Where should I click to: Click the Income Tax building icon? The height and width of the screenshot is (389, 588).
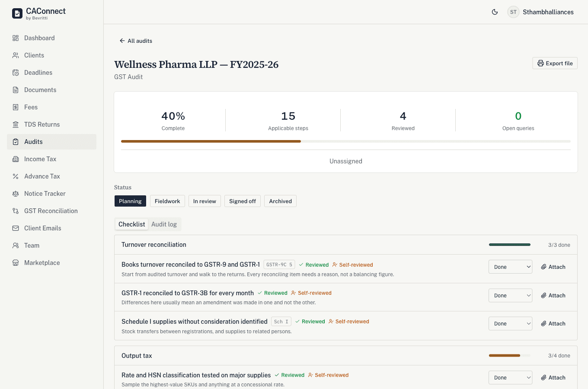(16, 159)
